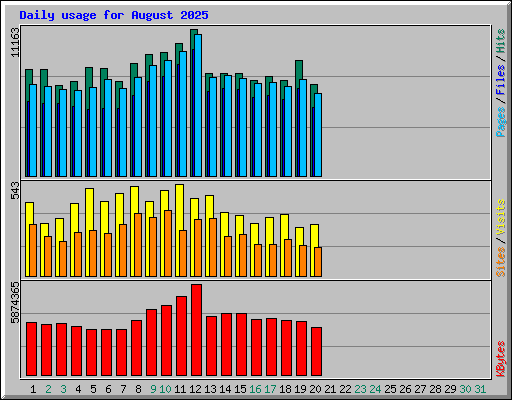Viewport: 512px width, 400px height.
Task: Click the cyan Files bar for day 20
Action: pos(318,135)
